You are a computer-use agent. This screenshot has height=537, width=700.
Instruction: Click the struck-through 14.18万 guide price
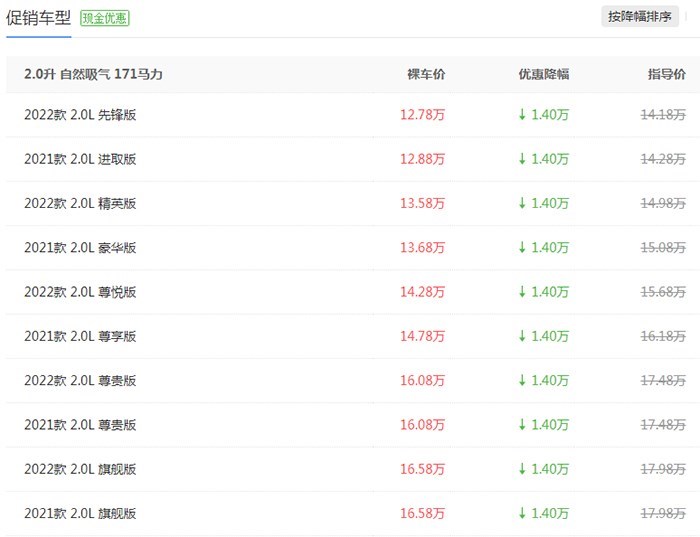click(x=663, y=115)
